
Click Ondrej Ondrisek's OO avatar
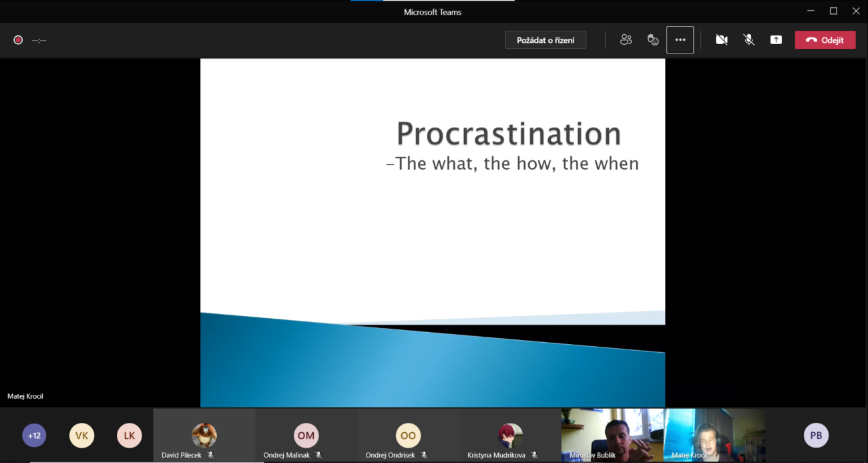(x=408, y=436)
